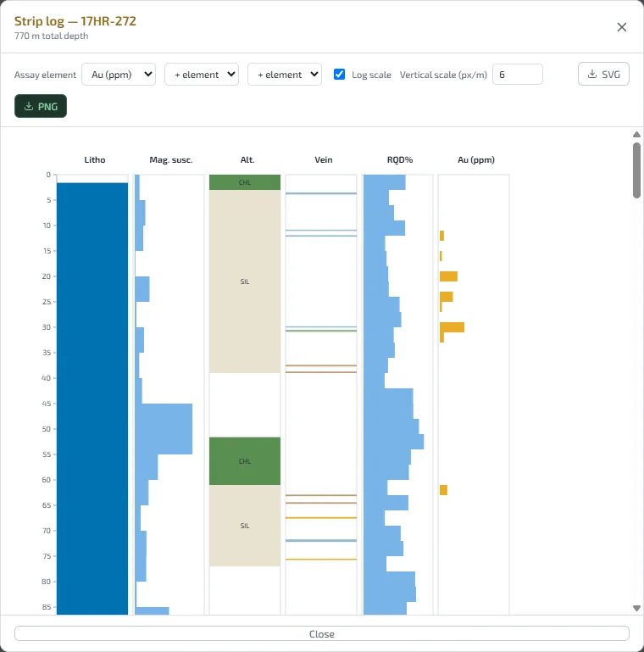Screen dimensions: 644x652
Task: Click the bottom Close button
Action: [x=322, y=633]
